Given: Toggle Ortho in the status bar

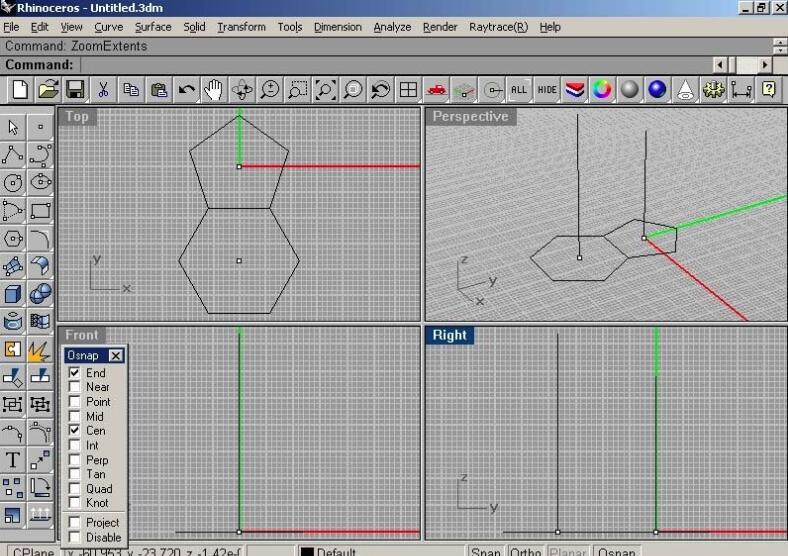Looking at the screenshot, I should pyautogui.click(x=525, y=551).
